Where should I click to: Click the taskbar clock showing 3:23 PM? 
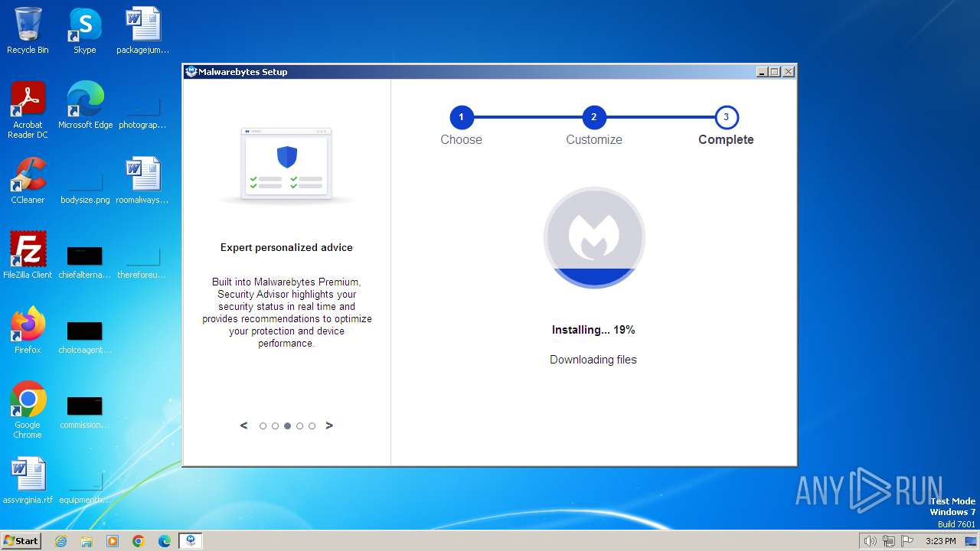coord(940,541)
